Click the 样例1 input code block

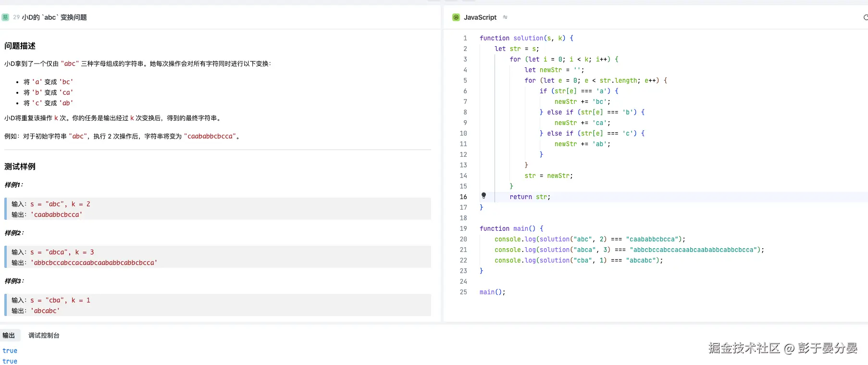60,204
